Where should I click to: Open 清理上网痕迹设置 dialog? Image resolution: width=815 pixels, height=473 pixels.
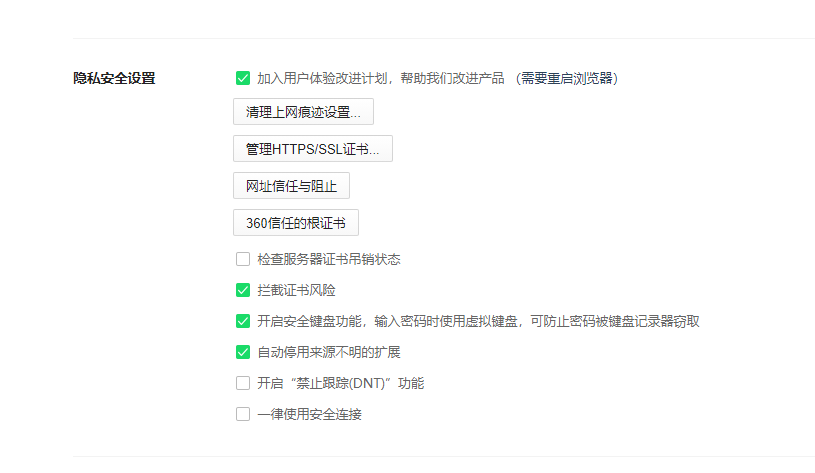click(303, 111)
